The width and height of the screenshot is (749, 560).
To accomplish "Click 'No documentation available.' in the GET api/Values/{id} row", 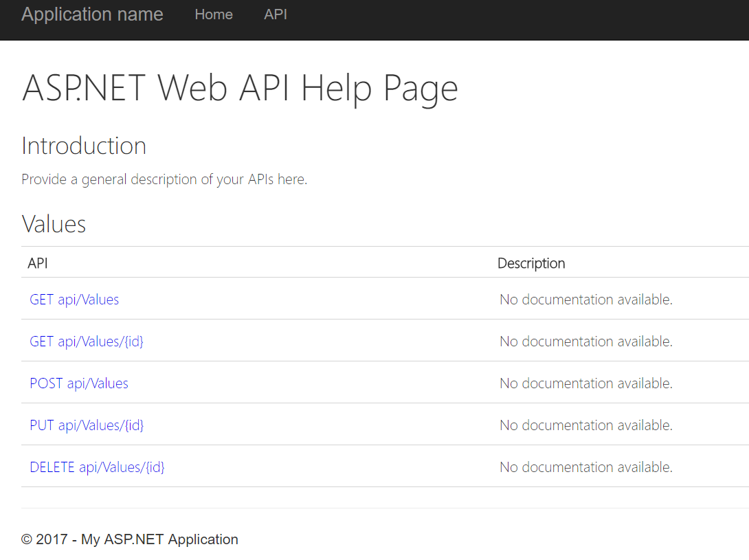I will (x=586, y=341).
